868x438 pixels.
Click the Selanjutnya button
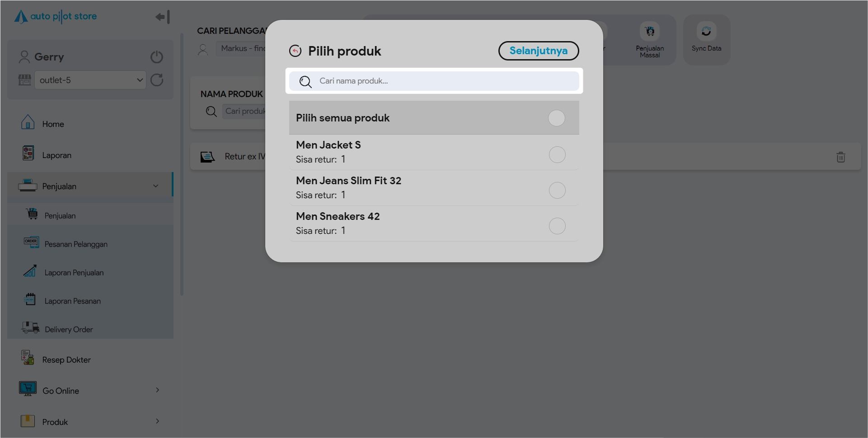tap(538, 51)
